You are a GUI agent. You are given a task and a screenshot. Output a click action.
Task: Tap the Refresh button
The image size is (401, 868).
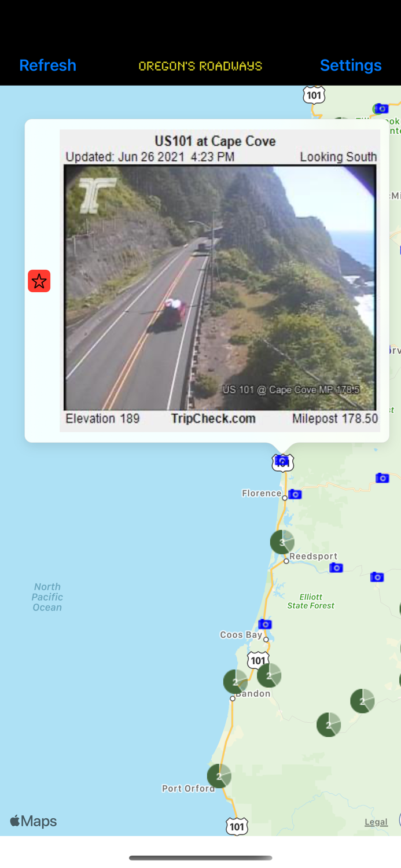(x=47, y=65)
